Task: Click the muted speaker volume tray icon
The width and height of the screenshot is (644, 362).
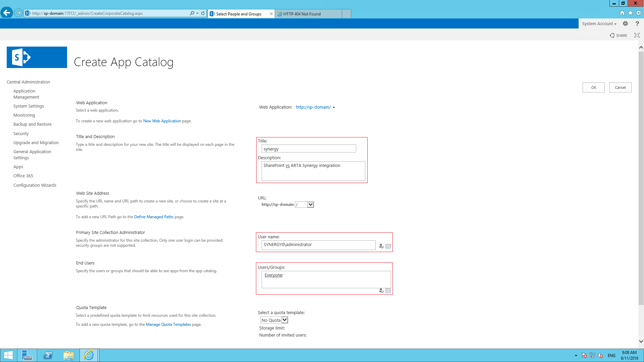Action: tap(600, 355)
